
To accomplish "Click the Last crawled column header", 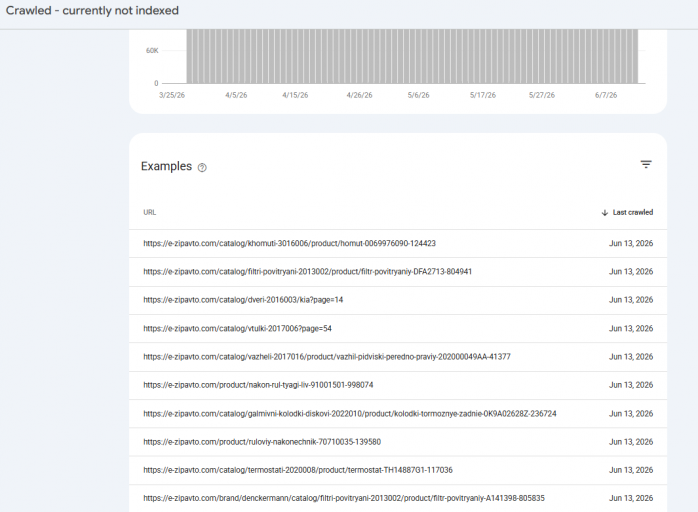I will (x=633, y=212).
